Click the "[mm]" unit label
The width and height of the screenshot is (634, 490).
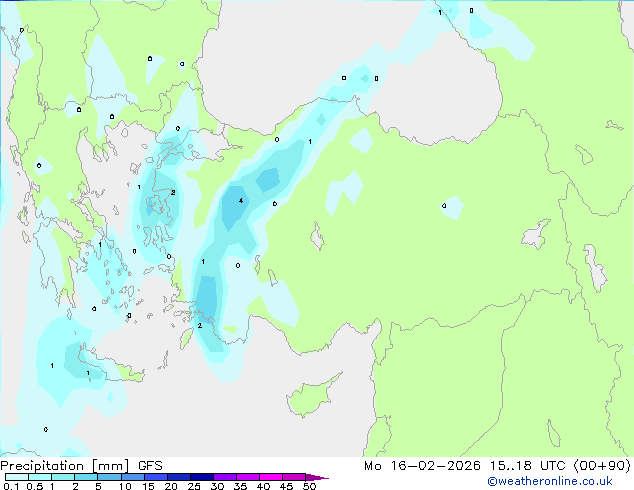[111, 466]
